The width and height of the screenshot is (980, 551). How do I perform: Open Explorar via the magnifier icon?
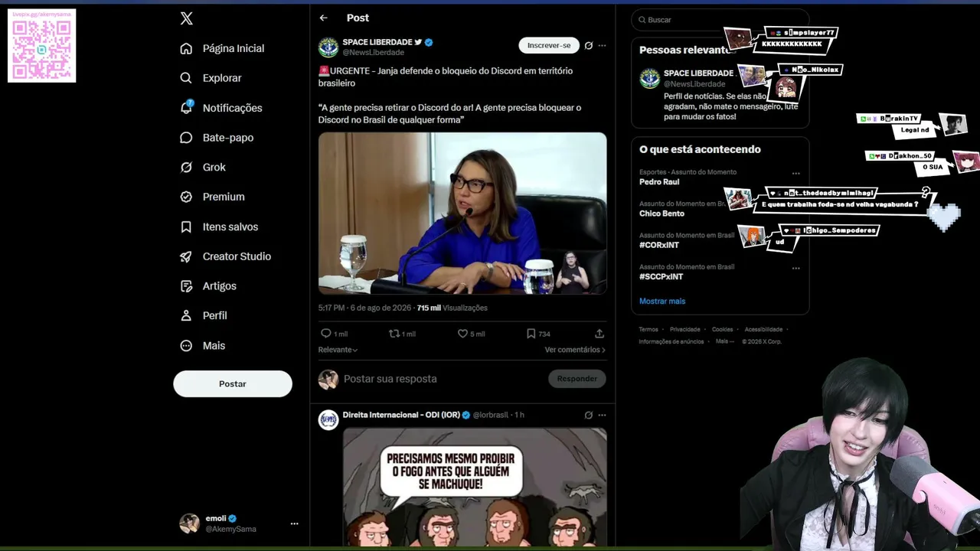pos(186,78)
